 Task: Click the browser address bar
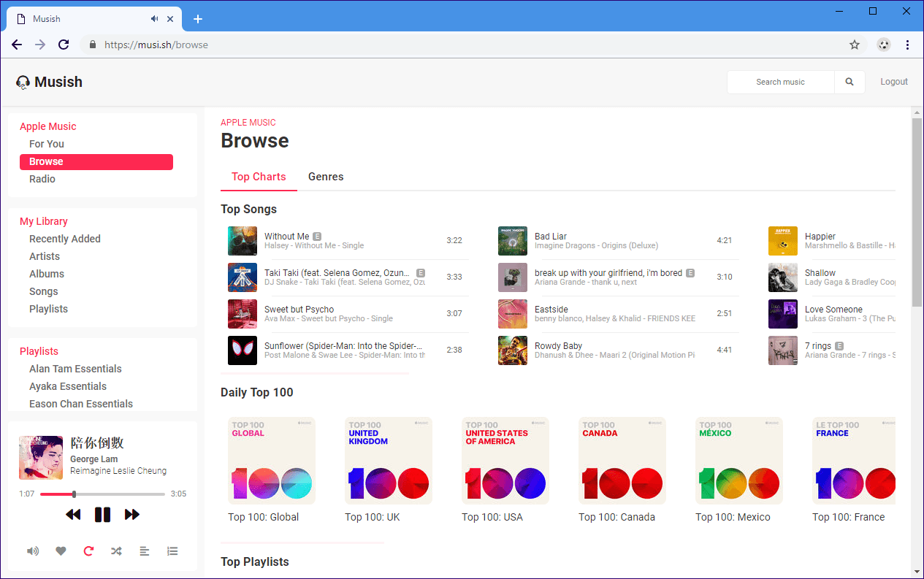[x=467, y=45]
